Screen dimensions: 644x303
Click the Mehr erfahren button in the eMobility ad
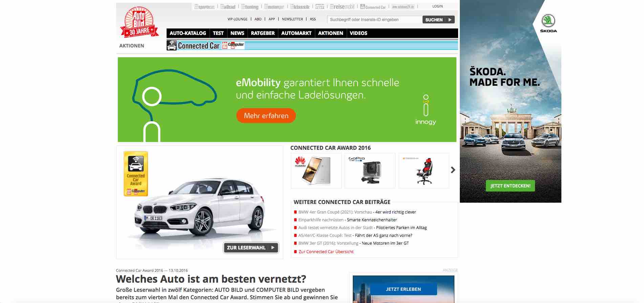pyautogui.click(x=266, y=116)
